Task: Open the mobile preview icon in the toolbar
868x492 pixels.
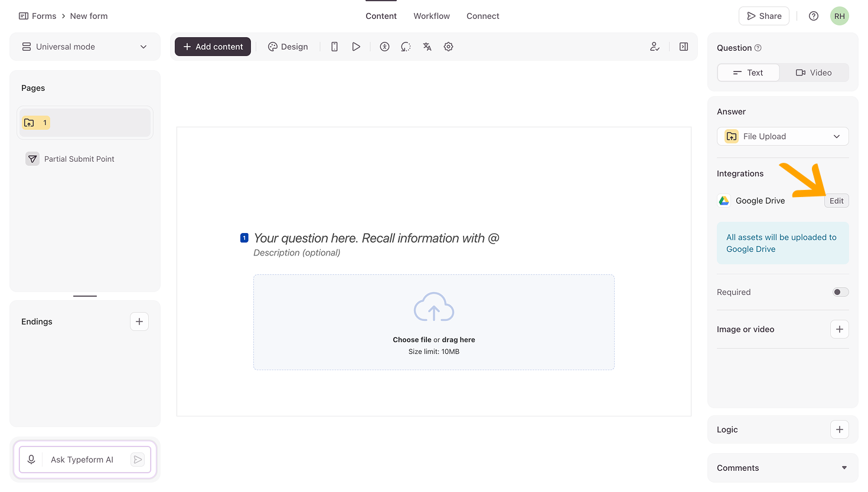Action: click(x=334, y=47)
